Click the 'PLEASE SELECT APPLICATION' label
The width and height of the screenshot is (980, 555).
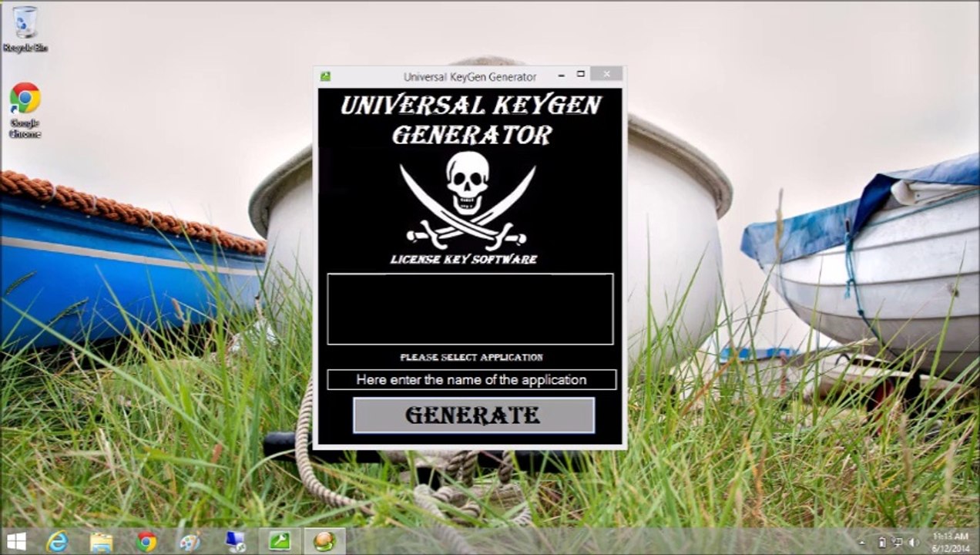coord(472,357)
